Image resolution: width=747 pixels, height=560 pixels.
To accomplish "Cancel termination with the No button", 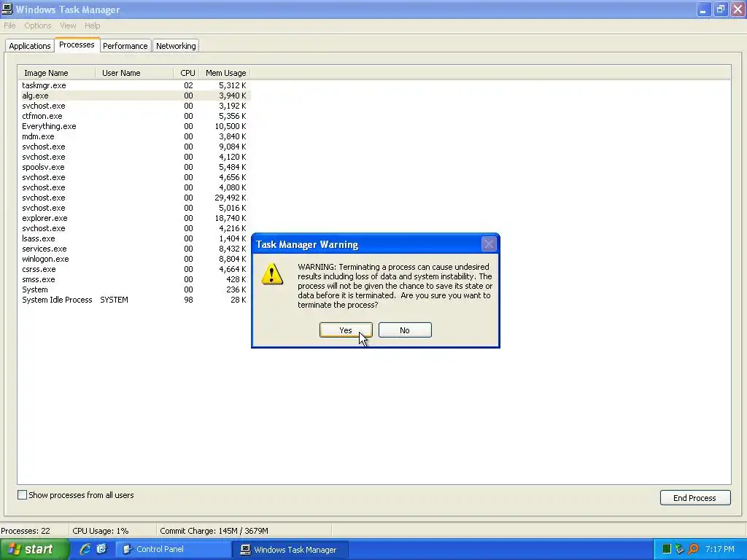I will [x=405, y=330].
